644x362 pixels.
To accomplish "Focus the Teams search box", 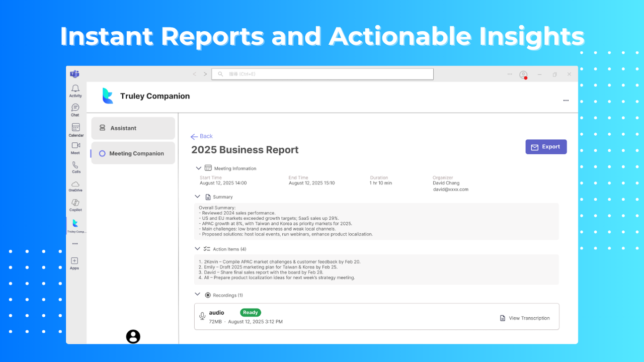I will 323,74.
